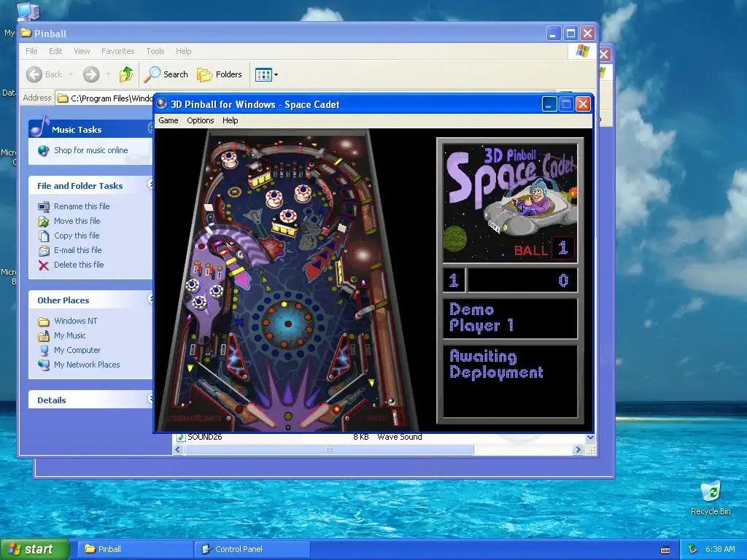Click E-mail this file link
The width and height of the screenshot is (747, 560).
tap(77, 250)
